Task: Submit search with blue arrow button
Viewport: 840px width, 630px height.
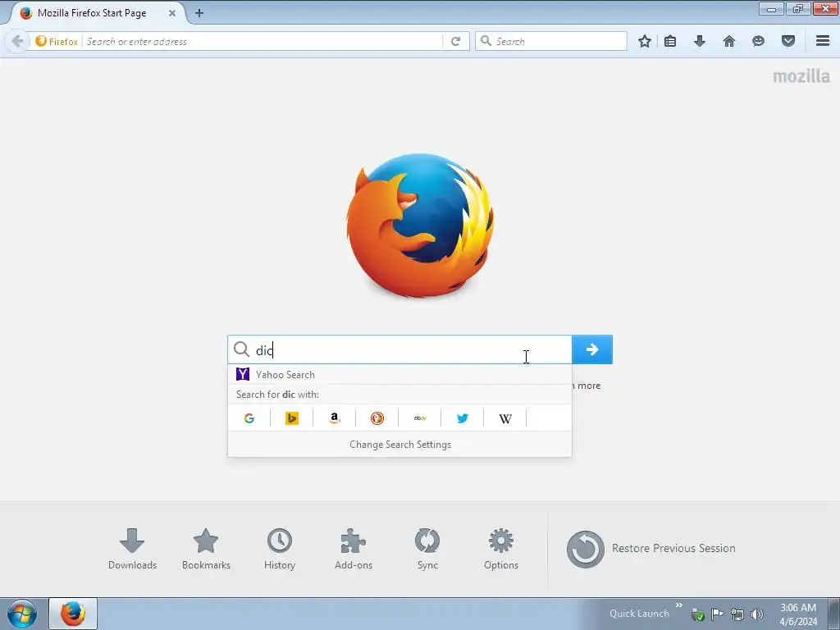Action: [592, 349]
